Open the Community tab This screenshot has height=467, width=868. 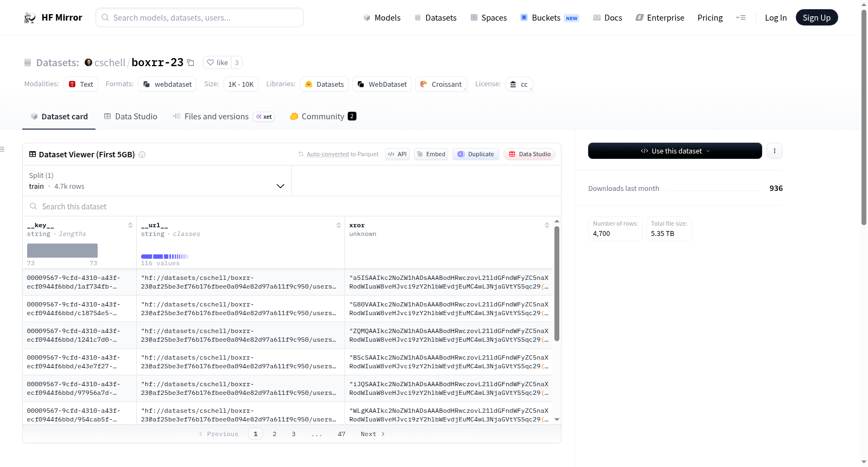pyautogui.click(x=323, y=117)
